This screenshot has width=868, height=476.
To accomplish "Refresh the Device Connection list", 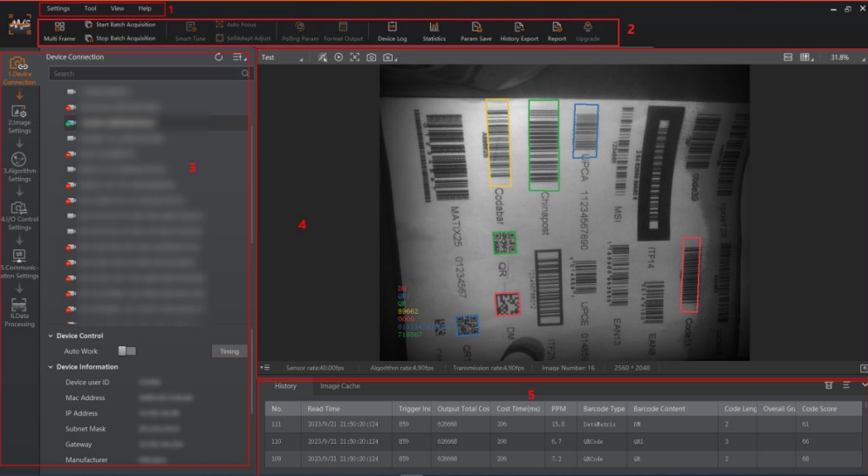I will [219, 57].
